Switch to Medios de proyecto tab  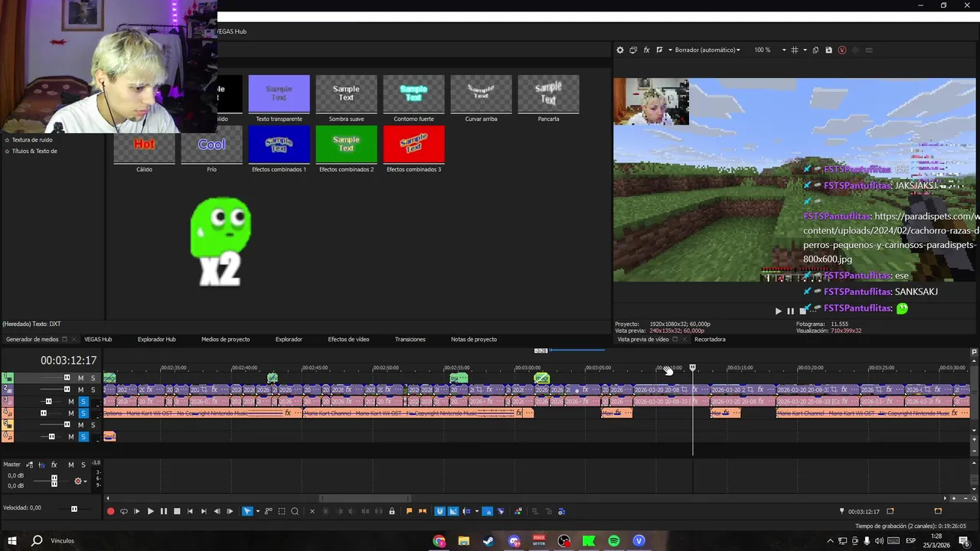[225, 339]
